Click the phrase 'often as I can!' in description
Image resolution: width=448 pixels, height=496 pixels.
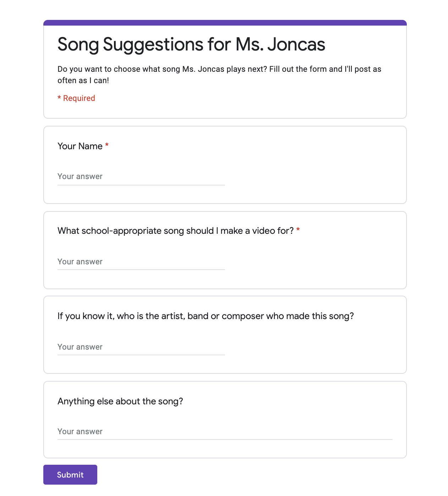(83, 81)
